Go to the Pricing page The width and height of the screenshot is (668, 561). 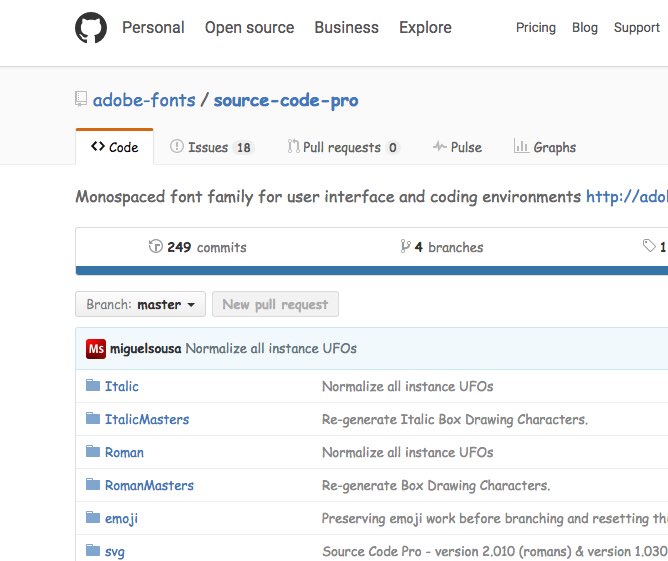[x=536, y=28]
